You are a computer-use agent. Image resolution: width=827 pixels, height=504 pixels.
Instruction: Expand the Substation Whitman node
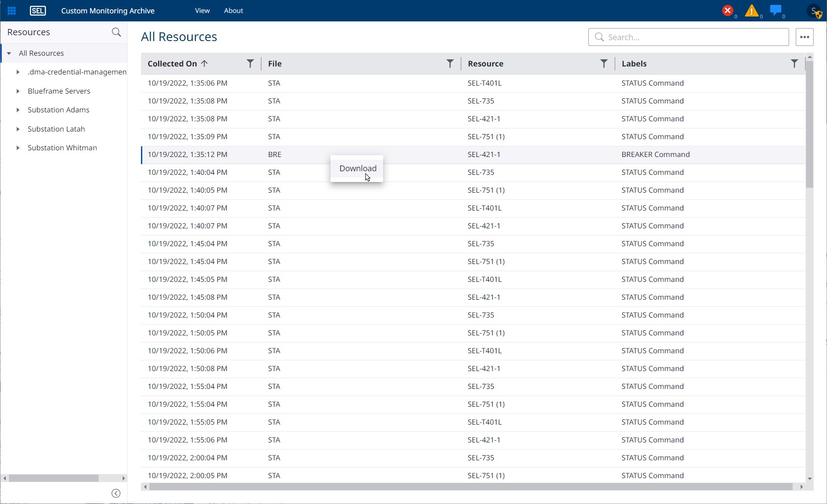point(18,148)
